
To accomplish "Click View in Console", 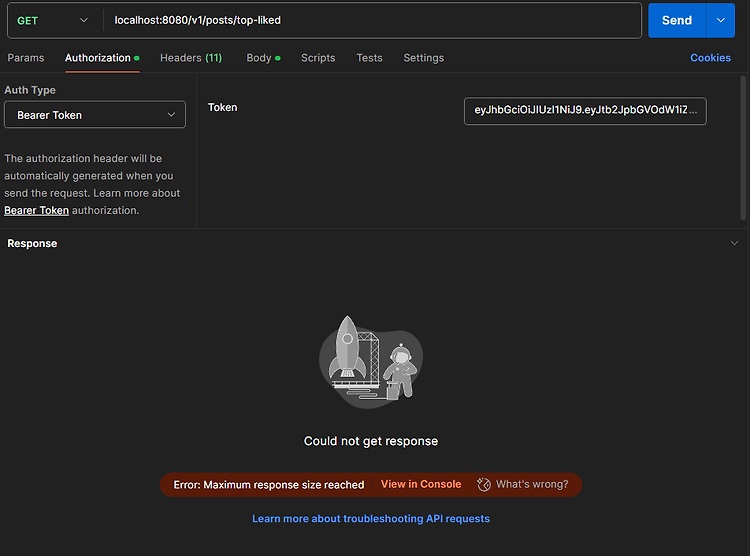I will click(x=421, y=484).
